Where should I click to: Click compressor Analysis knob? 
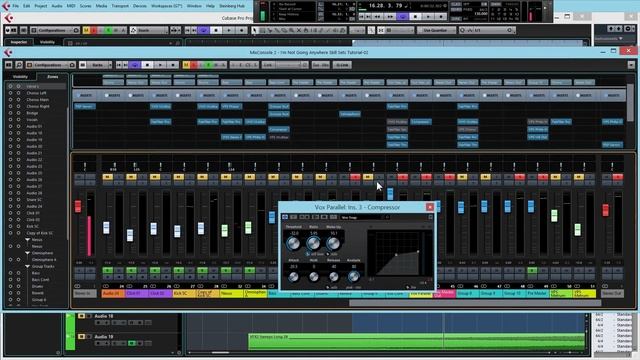(353, 277)
